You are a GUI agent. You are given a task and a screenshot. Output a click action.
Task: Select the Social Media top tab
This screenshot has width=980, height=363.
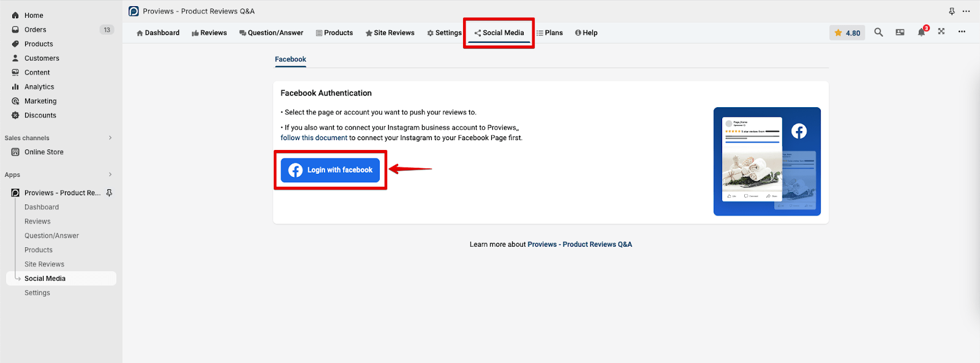click(499, 33)
